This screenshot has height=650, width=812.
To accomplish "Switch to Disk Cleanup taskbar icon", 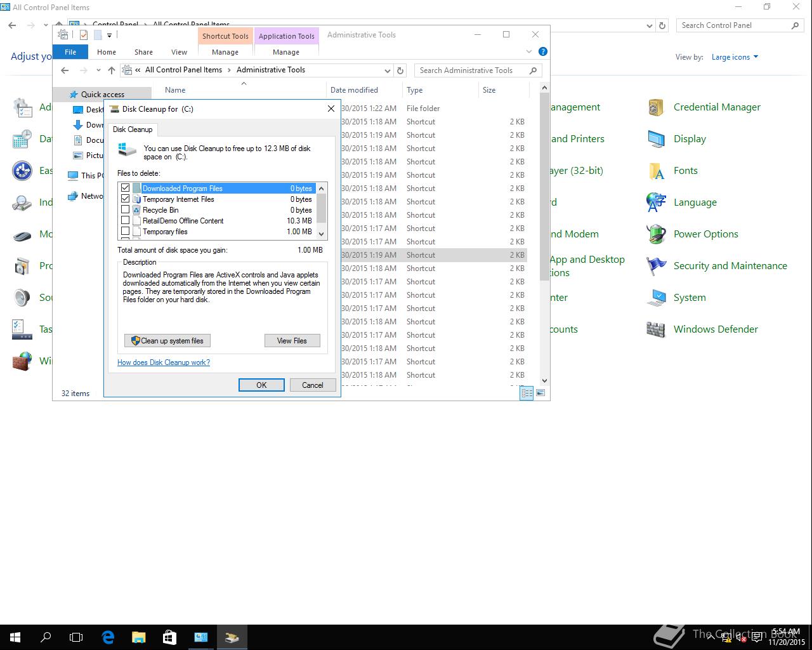I will point(232,637).
